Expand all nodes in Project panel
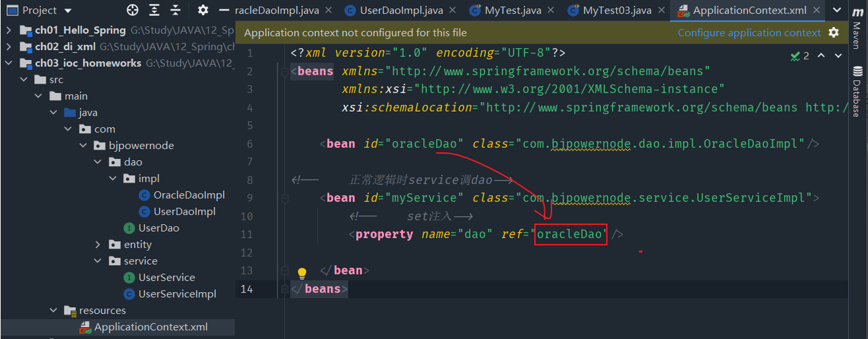The width and height of the screenshot is (868, 339). pos(154,10)
